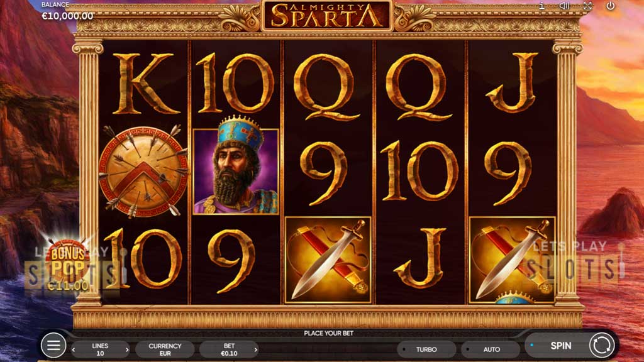Toggle Turbo mode on
Viewport: 644px width, 362px height.
(x=426, y=349)
